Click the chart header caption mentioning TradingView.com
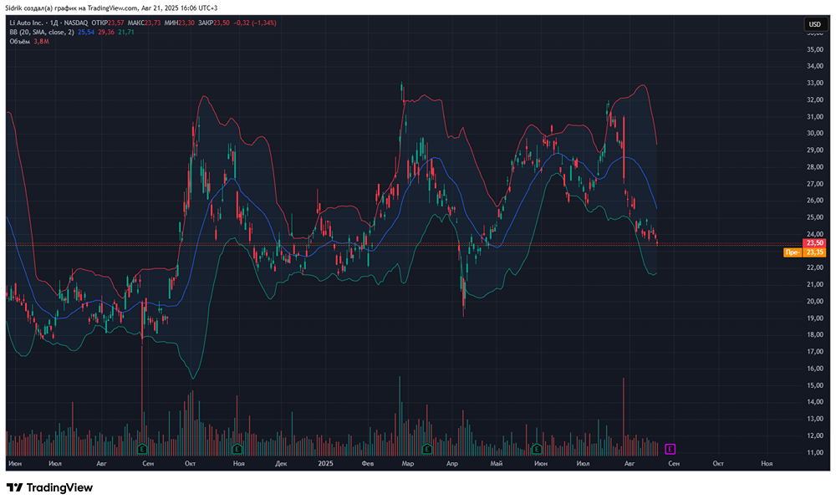Screen dimensions: 836x504 [111, 8]
